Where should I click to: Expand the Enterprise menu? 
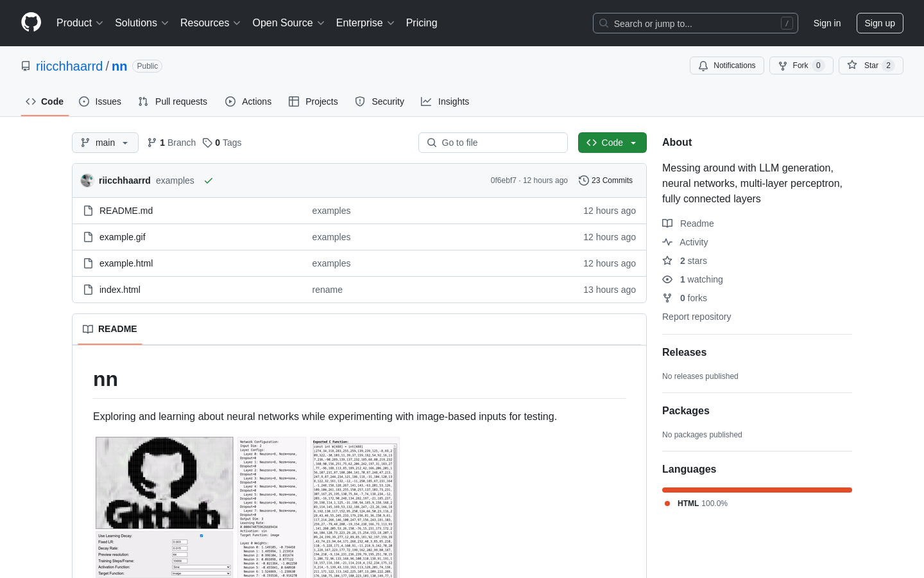(365, 23)
